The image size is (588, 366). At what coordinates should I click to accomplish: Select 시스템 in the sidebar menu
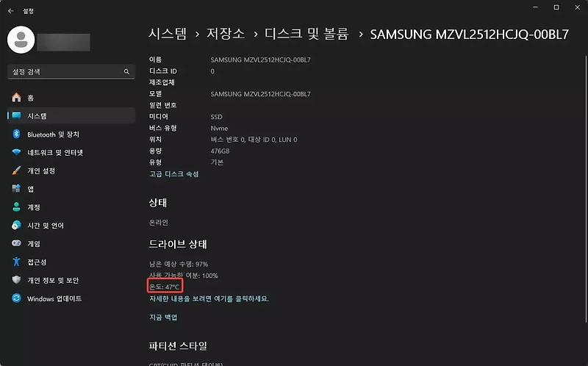[71, 116]
